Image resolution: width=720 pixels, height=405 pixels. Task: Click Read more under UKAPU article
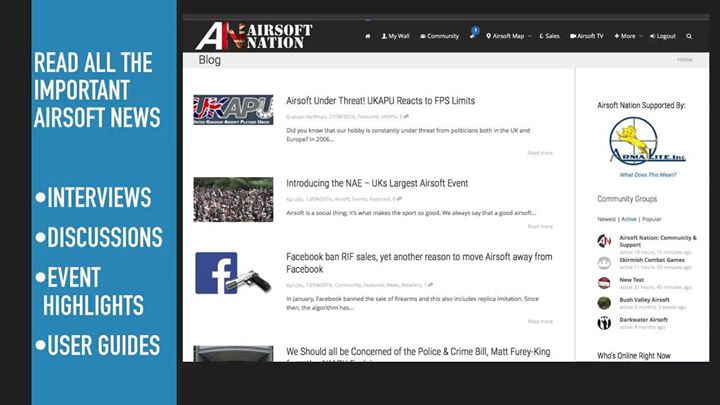point(540,153)
